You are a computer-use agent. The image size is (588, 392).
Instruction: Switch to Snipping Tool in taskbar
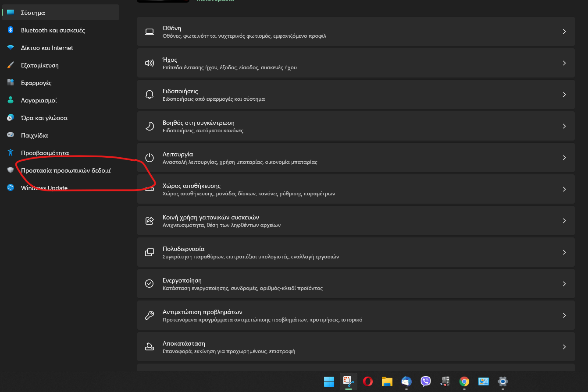tap(349, 381)
